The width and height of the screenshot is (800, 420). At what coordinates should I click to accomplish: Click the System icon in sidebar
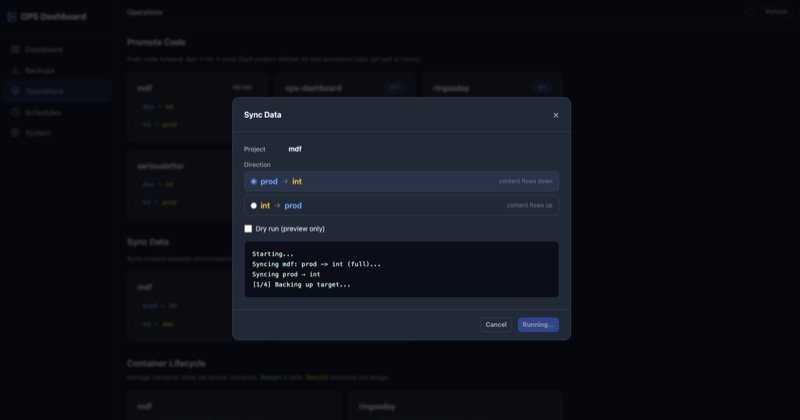[x=15, y=133]
